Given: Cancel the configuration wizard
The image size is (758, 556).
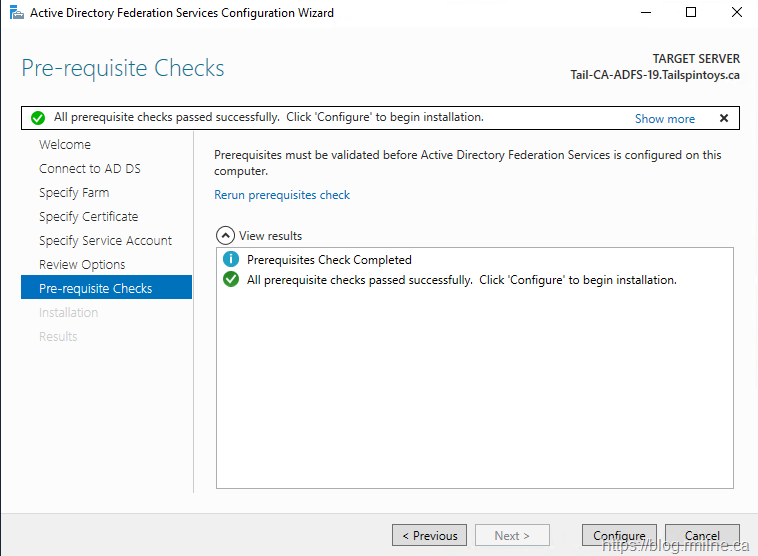Looking at the screenshot, I should (702, 535).
